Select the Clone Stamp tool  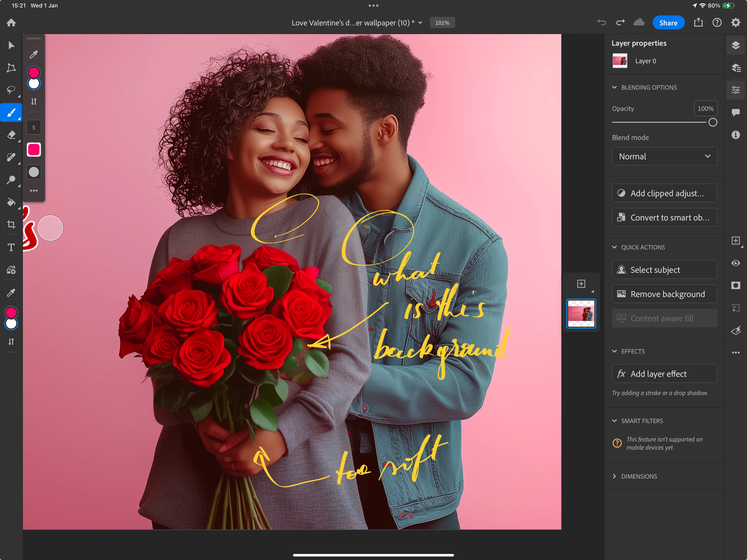click(11, 180)
